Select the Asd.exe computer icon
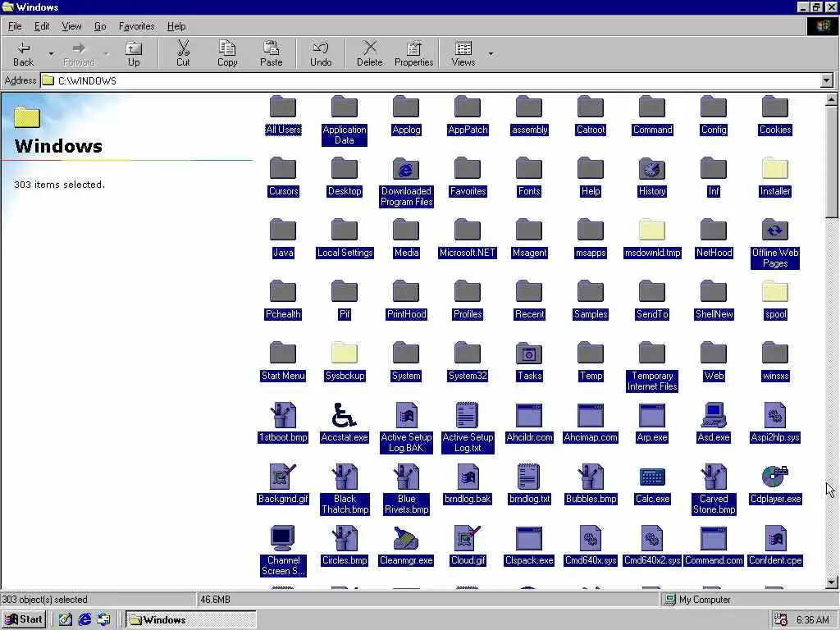The width and height of the screenshot is (840, 630). [x=714, y=415]
